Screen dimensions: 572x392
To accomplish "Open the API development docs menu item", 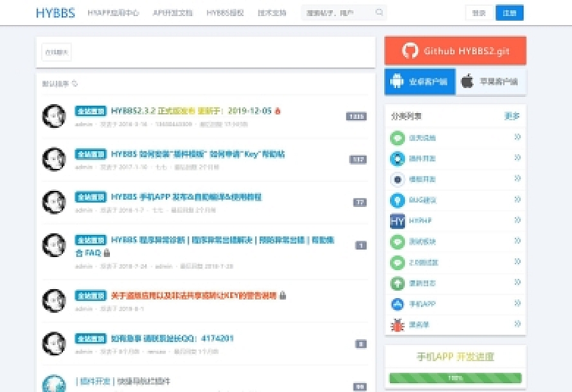I will click(x=172, y=13).
